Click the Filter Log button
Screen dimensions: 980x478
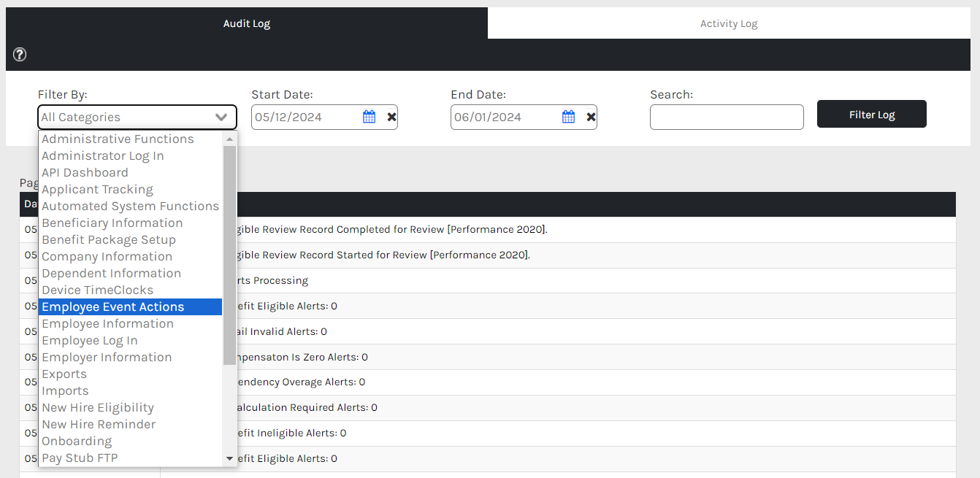[872, 115]
